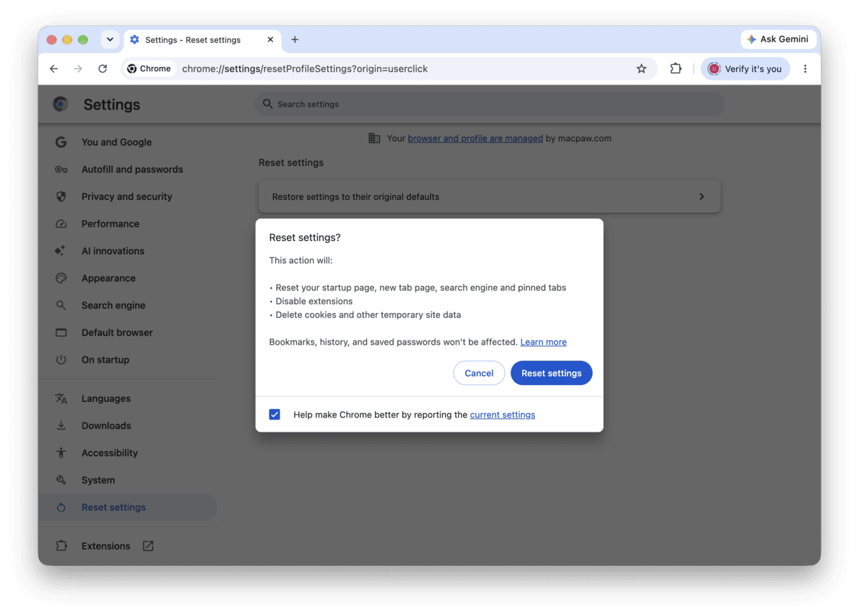Open the current settings link

502,415
